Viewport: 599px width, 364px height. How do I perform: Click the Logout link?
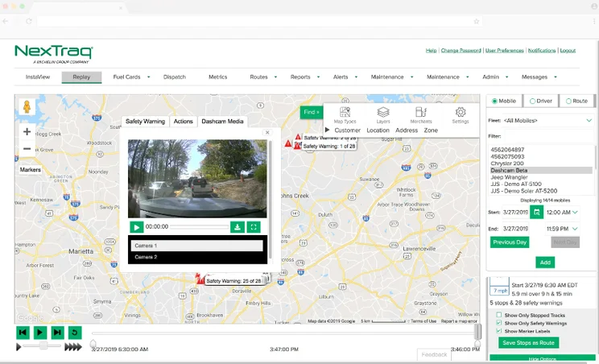(568, 51)
